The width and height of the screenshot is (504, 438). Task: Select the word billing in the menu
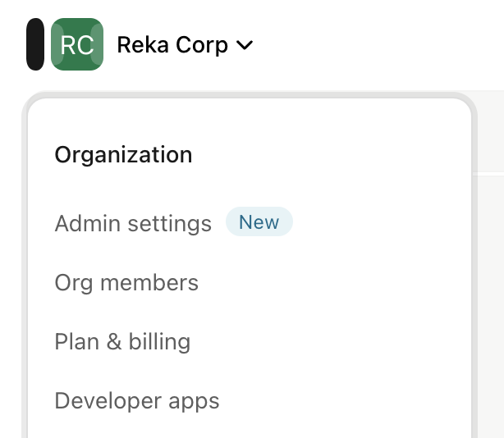point(159,341)
